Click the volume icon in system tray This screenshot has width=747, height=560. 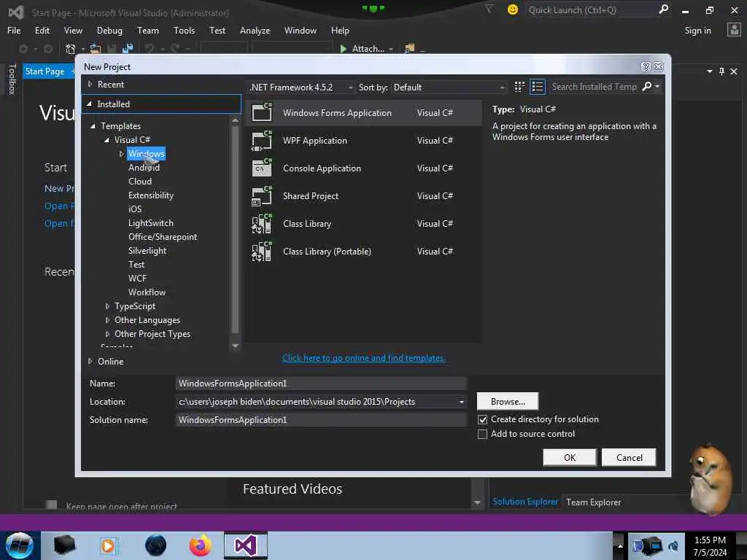[673, 545]
